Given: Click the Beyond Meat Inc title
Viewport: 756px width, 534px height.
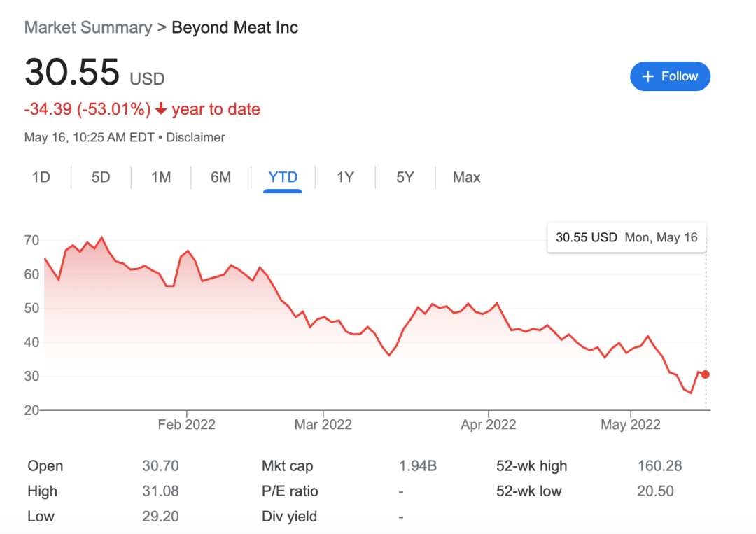Looking at the screenshot, I should tap(234, 28).
